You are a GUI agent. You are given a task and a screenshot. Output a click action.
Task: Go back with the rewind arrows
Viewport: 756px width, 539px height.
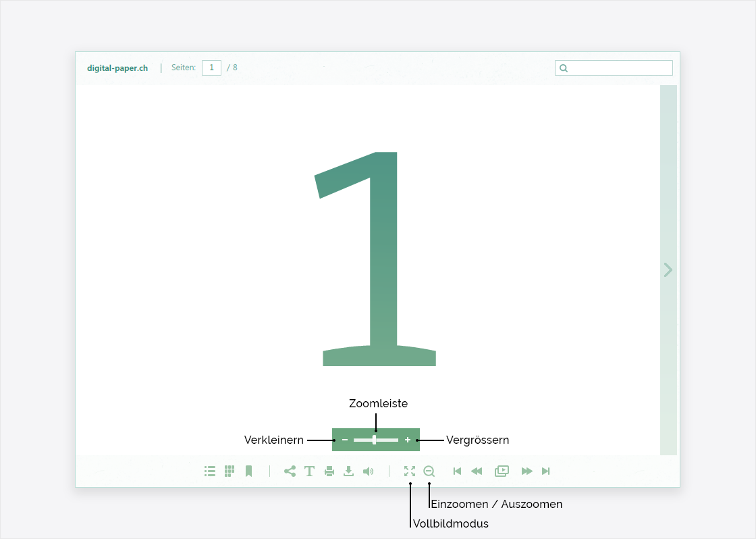pyautogui.click(x=477, y=471)
